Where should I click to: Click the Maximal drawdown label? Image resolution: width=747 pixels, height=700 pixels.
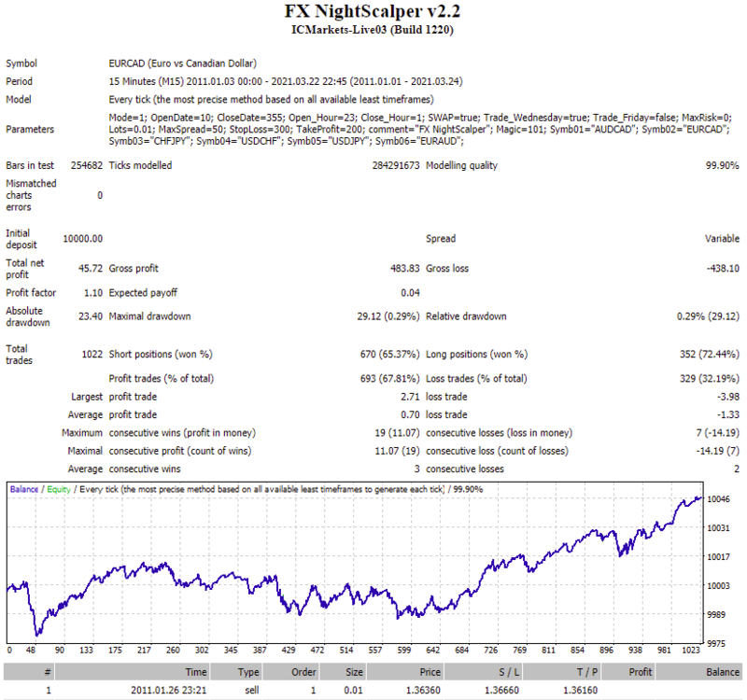point(149,316)
